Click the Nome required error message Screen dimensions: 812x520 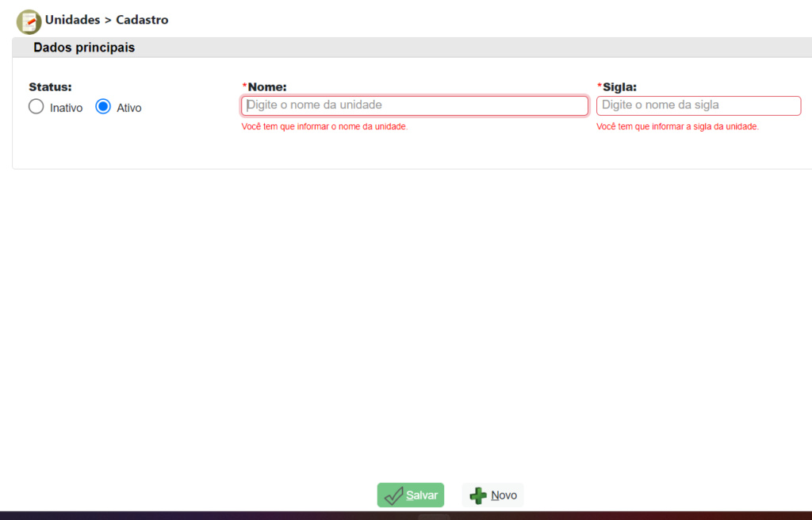(324, 127)
